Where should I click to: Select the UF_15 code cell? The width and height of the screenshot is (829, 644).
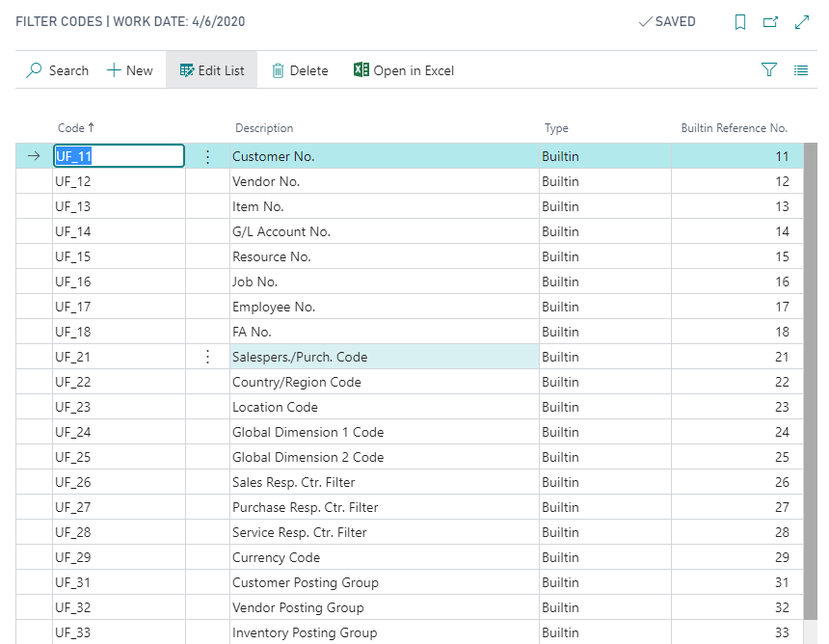click(119, 256)
